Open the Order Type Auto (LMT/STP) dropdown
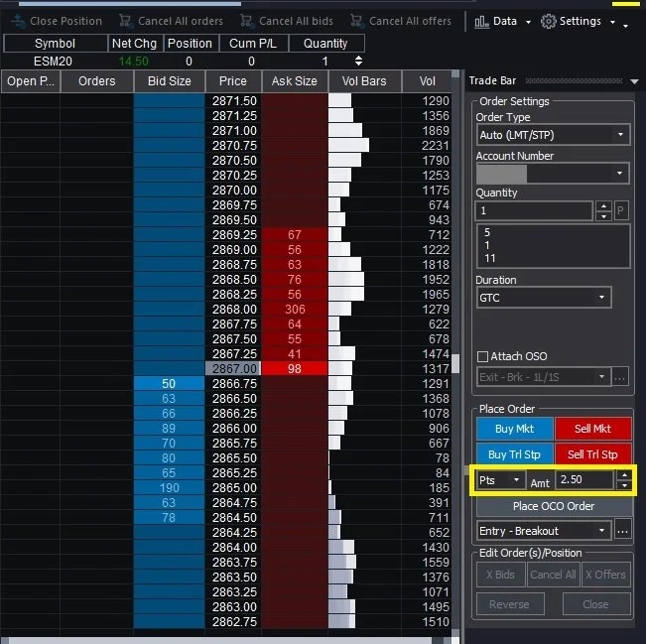Image resolution: width=646 pixels, height=644 pixels. click(x=620, y=135)
